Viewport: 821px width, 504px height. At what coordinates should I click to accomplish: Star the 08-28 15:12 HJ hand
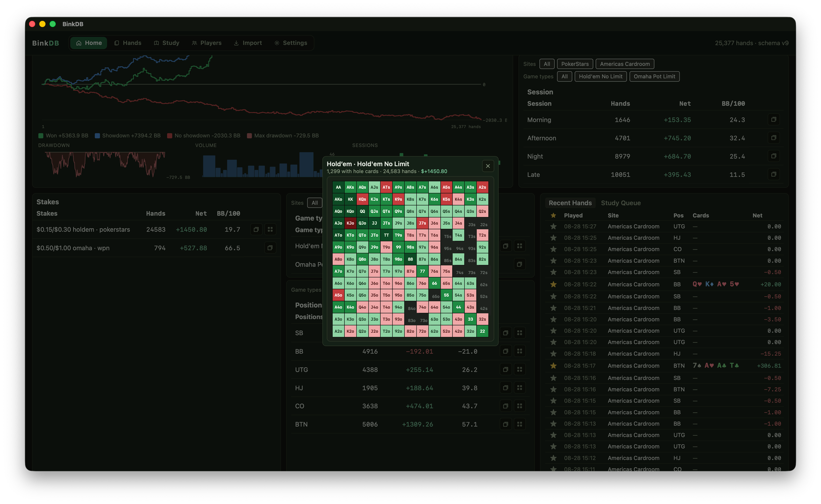coord(553,458)
